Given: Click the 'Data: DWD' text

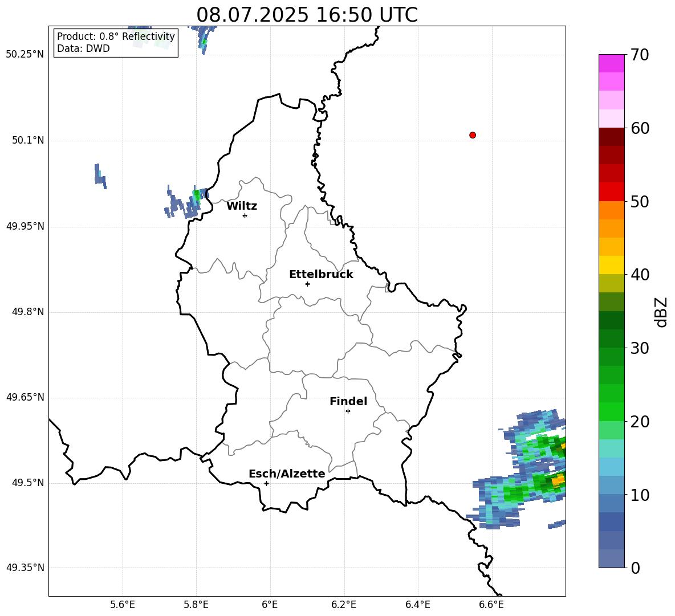Looking at the screenshot, I should coord(83,48).
